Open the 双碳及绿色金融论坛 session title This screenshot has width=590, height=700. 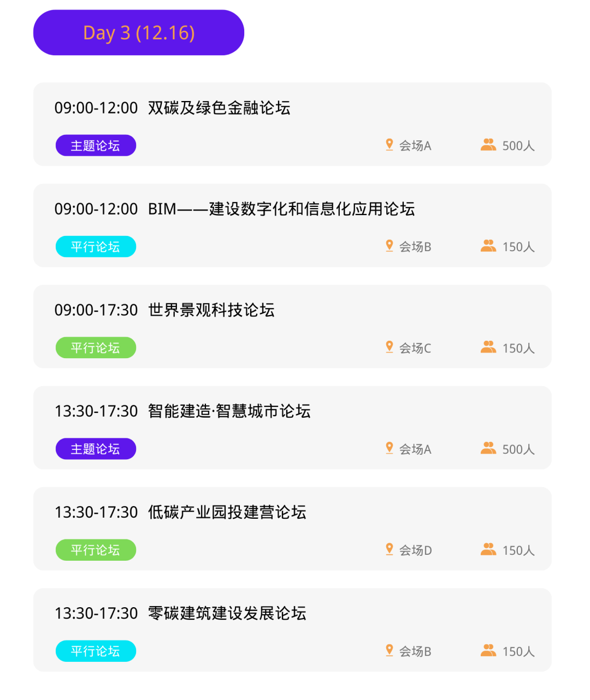pyautogui.click(x=219, y=108)
